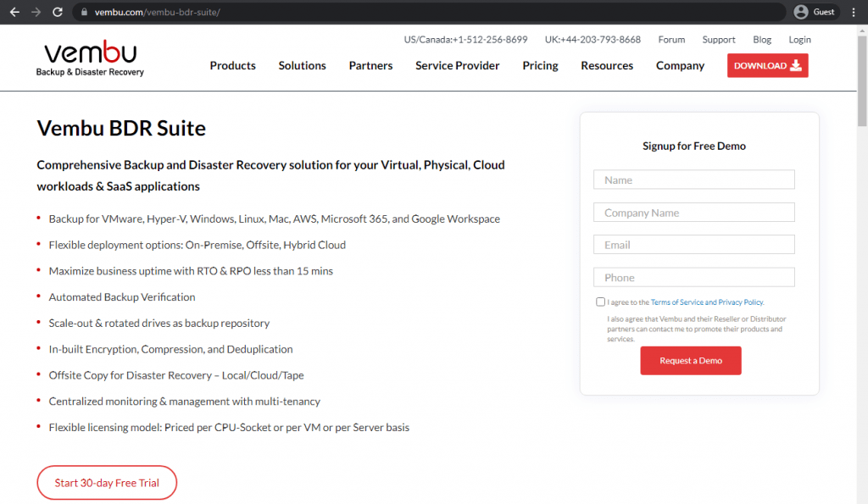Focus the Company Name field
This screenshot has width=868, height=504.
693,213
